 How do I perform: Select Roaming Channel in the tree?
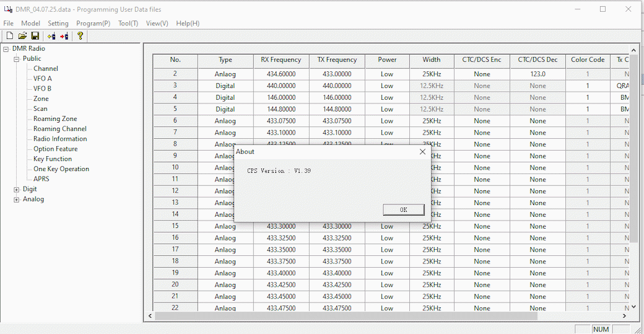(x=60, y=129)
